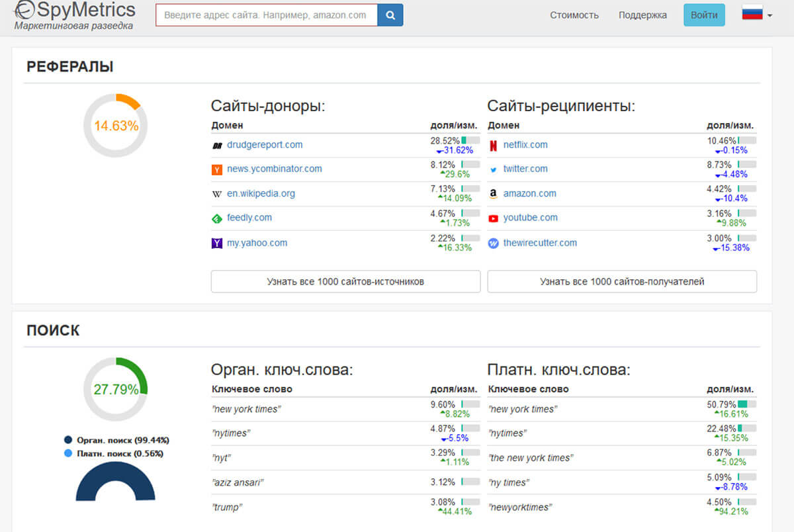This screenshot has height=532, width=794.
Task: Follow the my.yahoo.com link
Action: point(257,243)
